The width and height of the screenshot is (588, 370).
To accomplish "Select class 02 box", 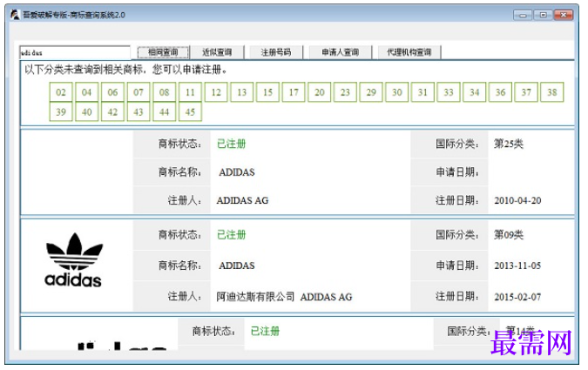I will click(61, 92).
